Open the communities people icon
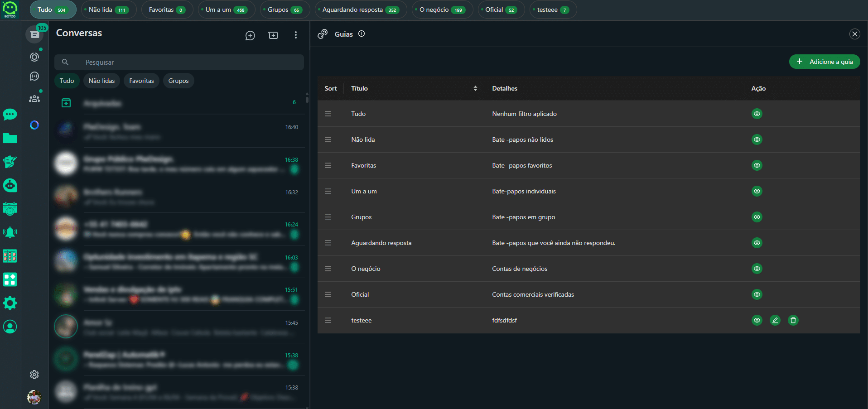 (34, 98)
